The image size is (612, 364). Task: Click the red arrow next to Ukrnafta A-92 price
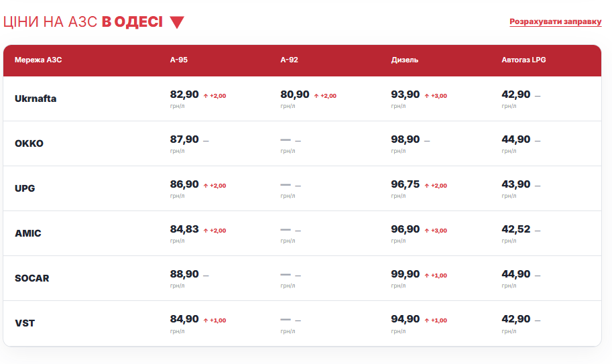point(316,96)
